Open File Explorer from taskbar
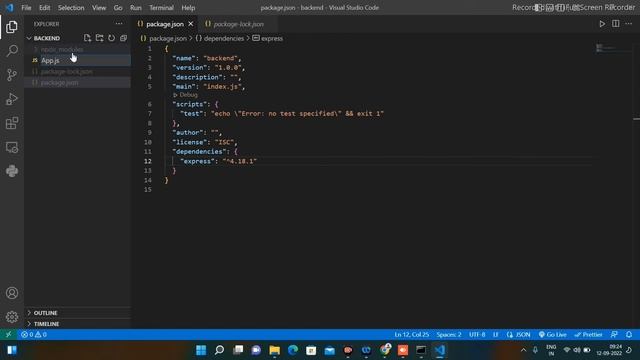The width and height of the screenshot is (640, 360). (x=274, y=350)
